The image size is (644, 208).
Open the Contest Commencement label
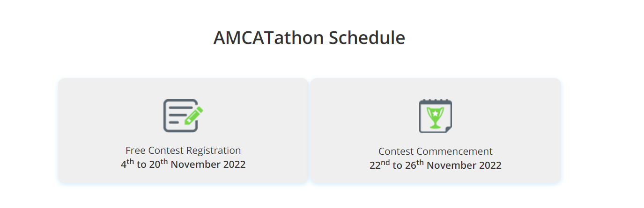point(436,151)
